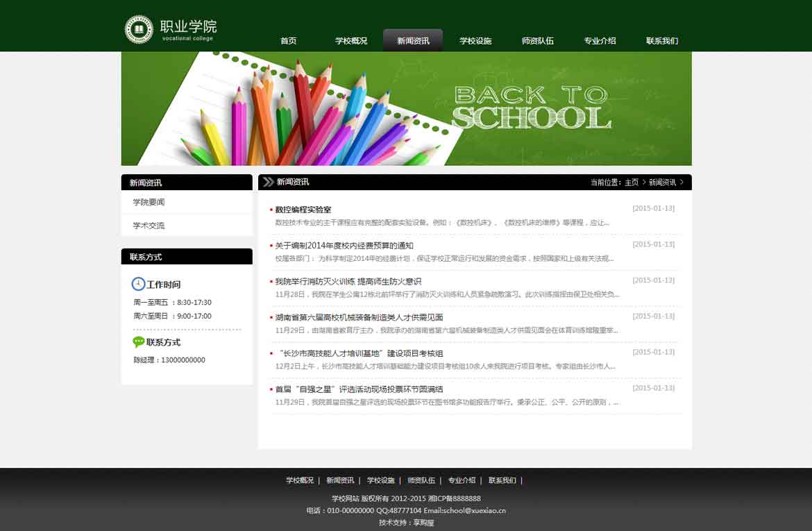Screen dimensions: 812x531
Task: Select the 新闻资讯 navigation tab
Action: point(413,40)
